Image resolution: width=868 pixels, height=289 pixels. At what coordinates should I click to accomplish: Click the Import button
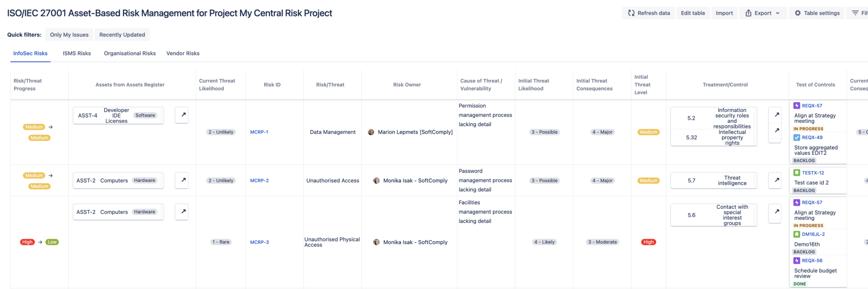[x=724, y=13]
